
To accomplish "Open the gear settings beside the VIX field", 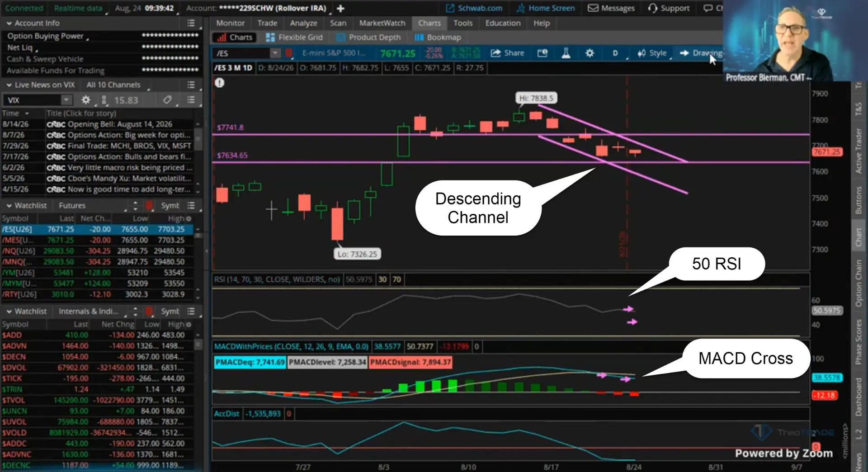I will 86,100.
